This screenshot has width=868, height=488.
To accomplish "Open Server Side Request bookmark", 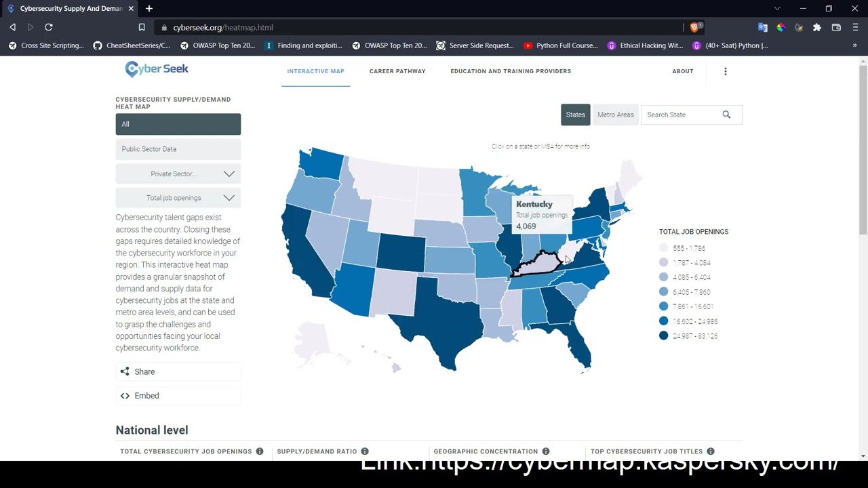I will coord(475,45).
